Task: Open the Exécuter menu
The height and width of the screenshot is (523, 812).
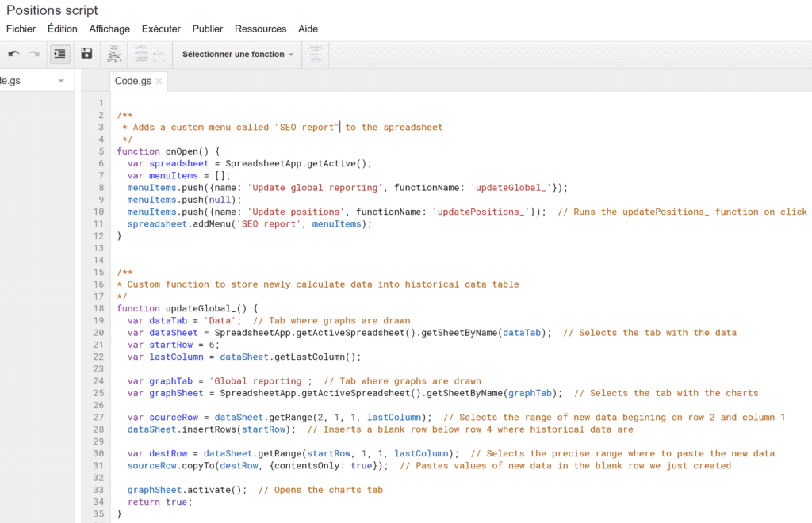Action: tap(161, 29)
